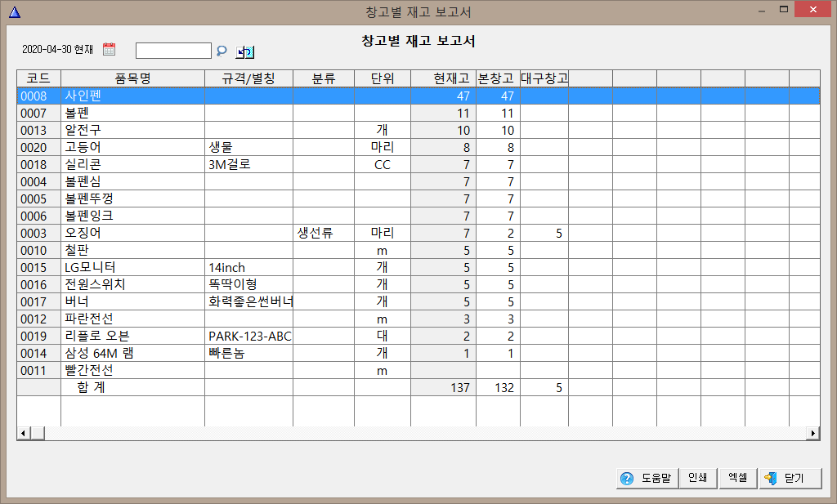
Task: Select the 철판 item cell
Action: [133, 250]
